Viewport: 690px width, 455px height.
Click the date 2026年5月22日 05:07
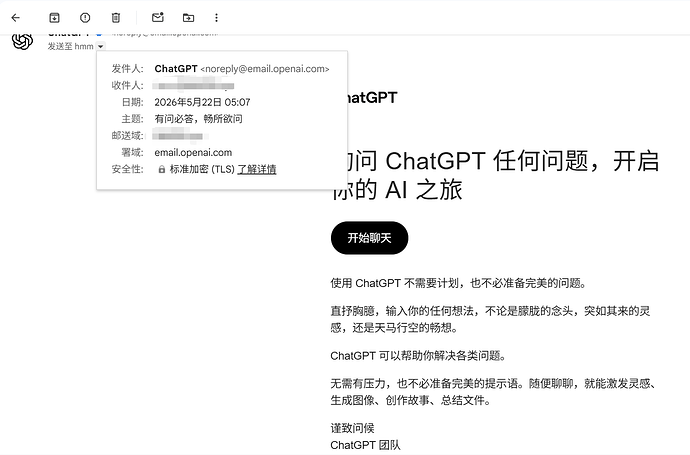pyautogui.click(x=202, y=103)
